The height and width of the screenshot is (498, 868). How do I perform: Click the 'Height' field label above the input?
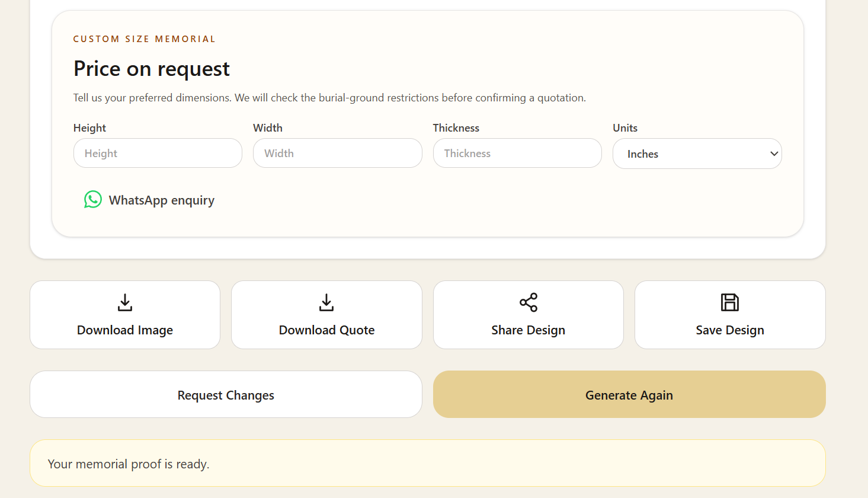click(x=89, y=128)
